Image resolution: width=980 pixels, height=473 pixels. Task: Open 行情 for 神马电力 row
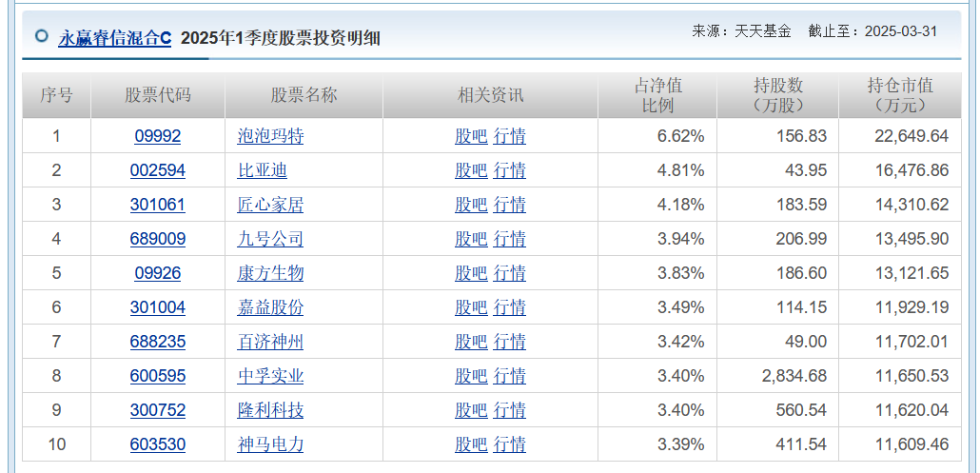pos(509,444)
